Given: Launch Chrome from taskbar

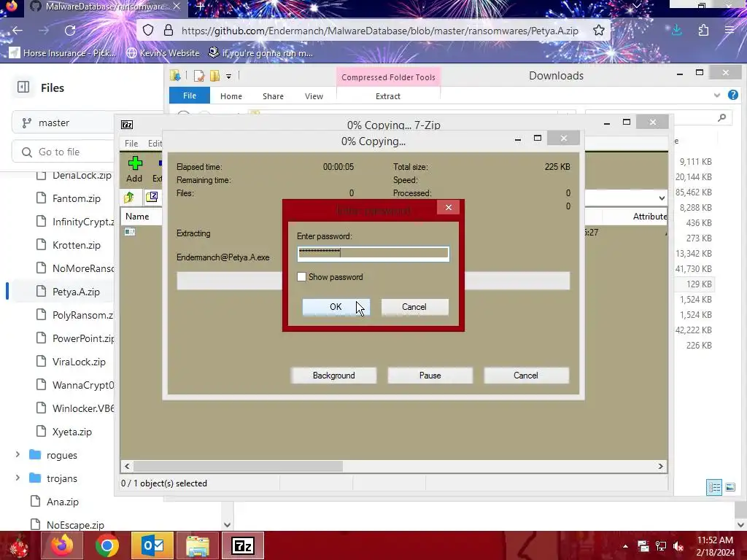Looking at the screenshot, I should pyautogui.click(x=107, y=545).
